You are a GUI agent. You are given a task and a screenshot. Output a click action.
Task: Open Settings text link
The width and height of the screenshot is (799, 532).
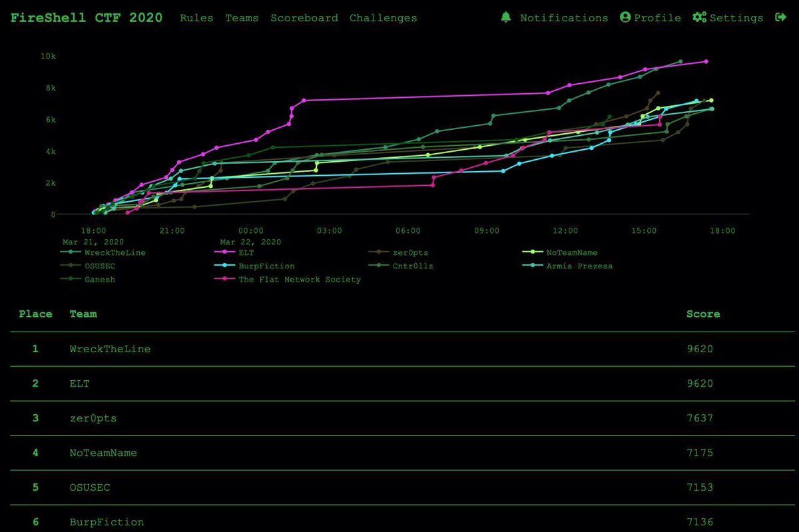click(x=736, y=18)
